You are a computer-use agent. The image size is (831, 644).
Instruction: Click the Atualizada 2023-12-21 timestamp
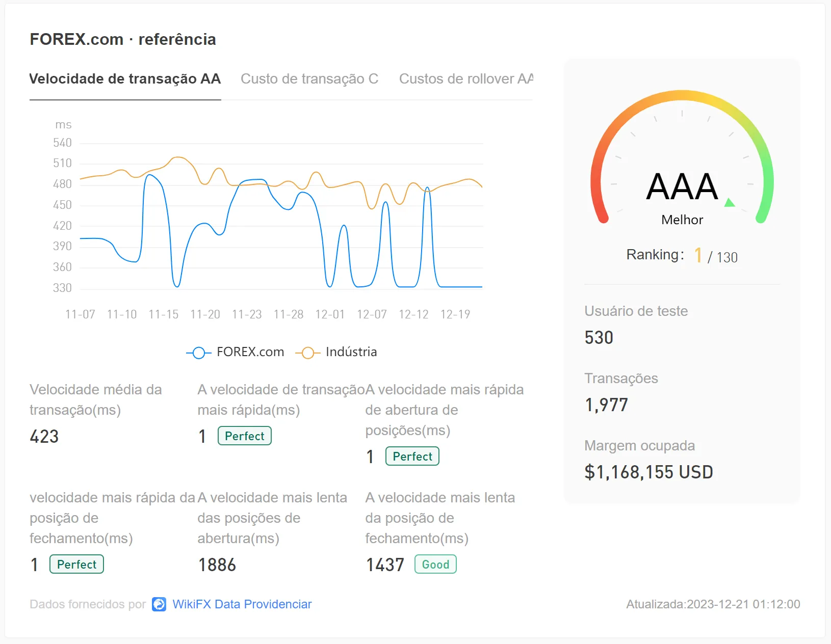[x=713, y=604]
